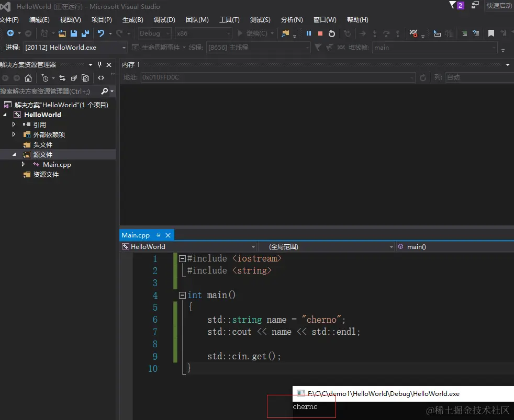
Task: Pause debugging with the Break All button
Action: 309,33
